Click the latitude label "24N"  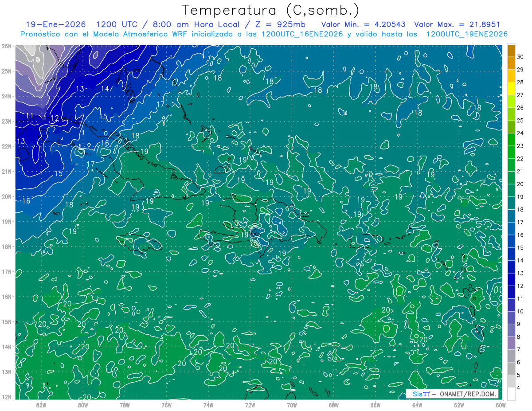pos(7,96)
